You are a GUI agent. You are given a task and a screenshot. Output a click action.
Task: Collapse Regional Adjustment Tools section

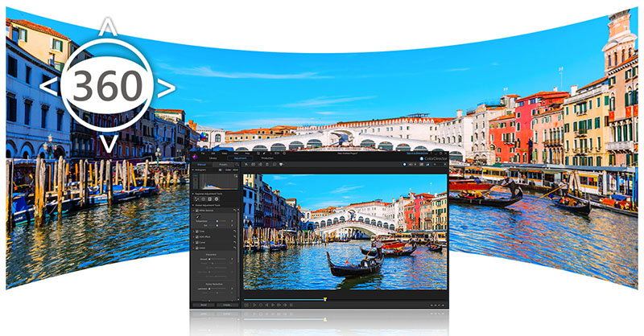[192, 194]
